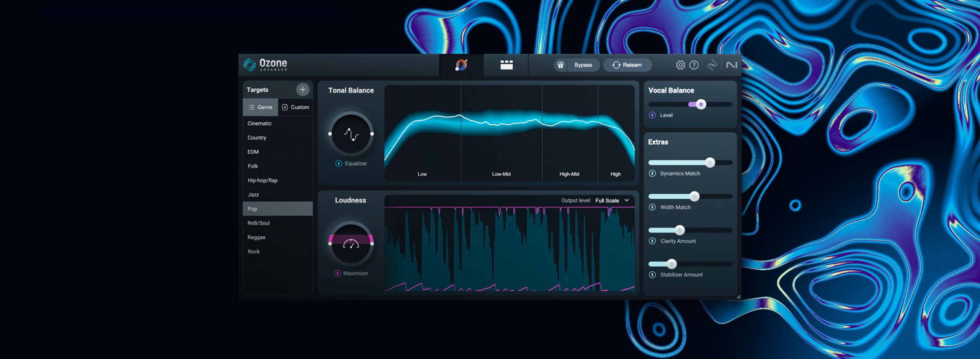Disable the Dynamics Match power toggle
The width and height of the screenshot is (980, 359).
652,174
